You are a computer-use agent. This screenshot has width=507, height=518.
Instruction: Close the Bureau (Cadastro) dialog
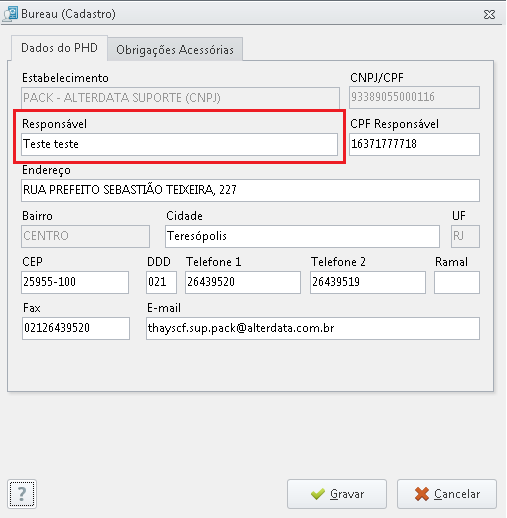pyautogui.click(x=489, y=14)
